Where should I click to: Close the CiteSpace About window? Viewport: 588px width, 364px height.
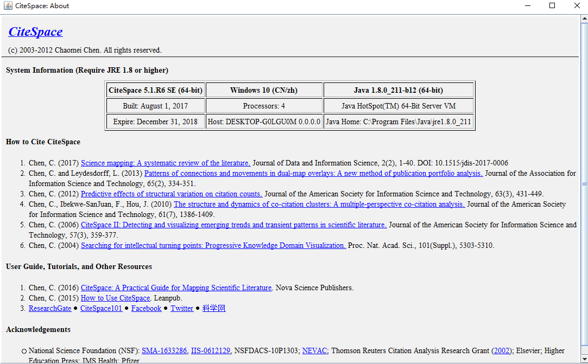point(577,5)
